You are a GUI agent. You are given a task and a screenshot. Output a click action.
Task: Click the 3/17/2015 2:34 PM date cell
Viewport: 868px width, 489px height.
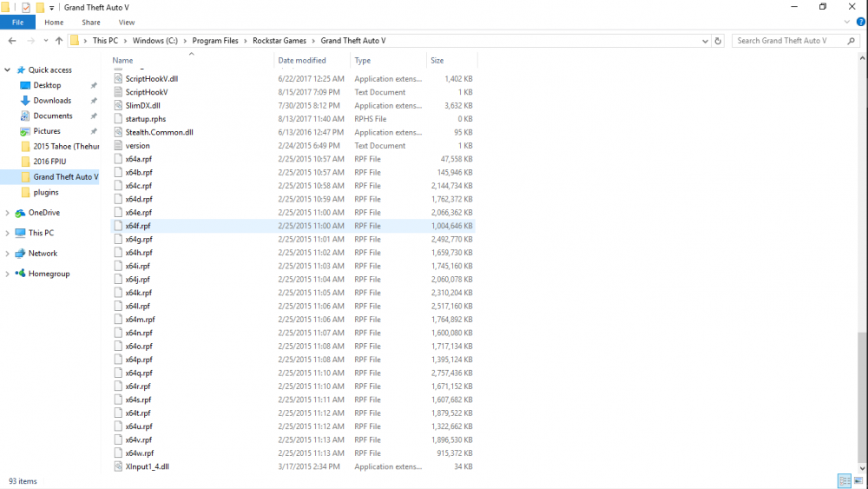pos(309,466)
